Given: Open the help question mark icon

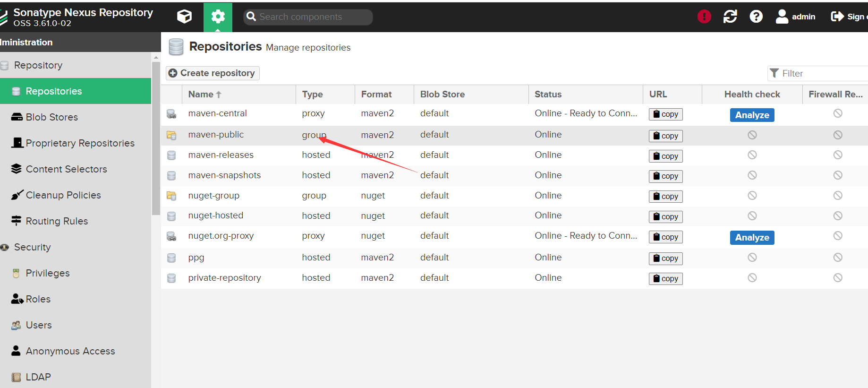Looking at the screenshot, I should 756,17.
